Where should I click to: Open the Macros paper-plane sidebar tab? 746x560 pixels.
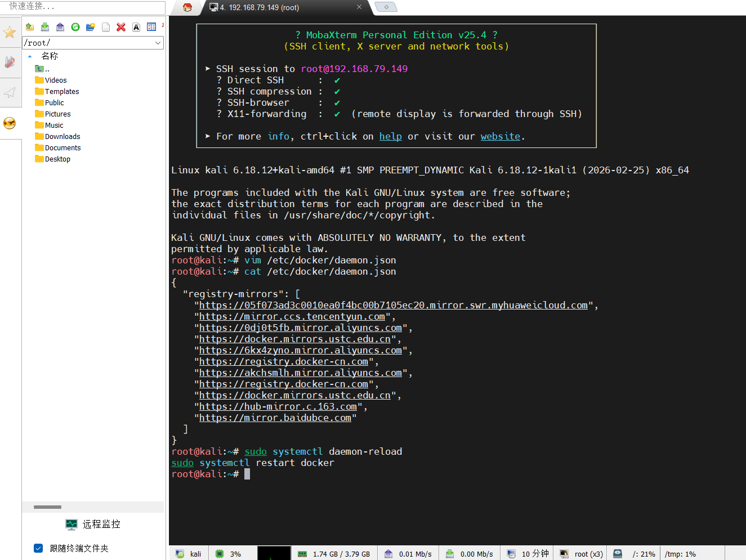click(10, 92)
